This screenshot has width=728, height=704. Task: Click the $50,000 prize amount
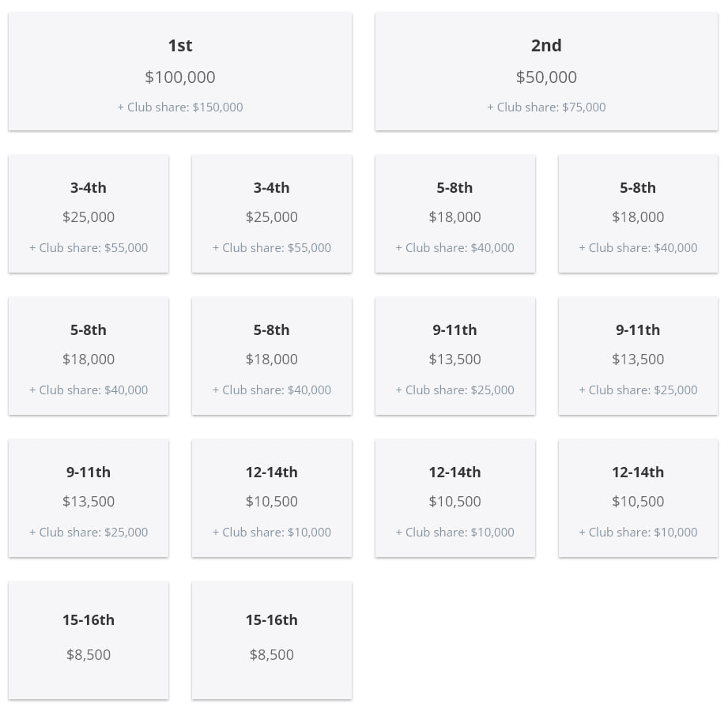546,77
